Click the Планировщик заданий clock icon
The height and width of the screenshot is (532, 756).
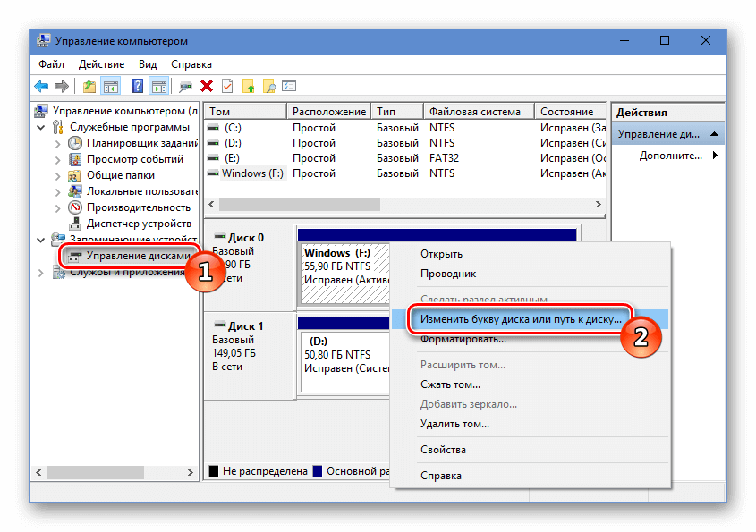point(76,143)
